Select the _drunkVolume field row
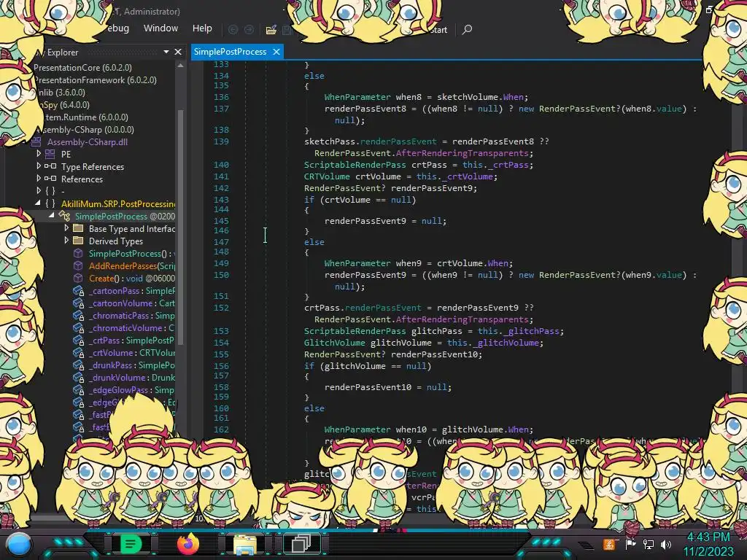Viewport: 747px width, 560px height. [123, 378]
